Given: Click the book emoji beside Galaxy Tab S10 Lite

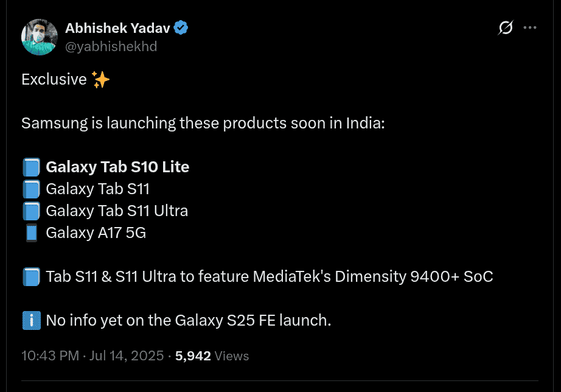Looking at the screenshot, I should click(31, 167).
